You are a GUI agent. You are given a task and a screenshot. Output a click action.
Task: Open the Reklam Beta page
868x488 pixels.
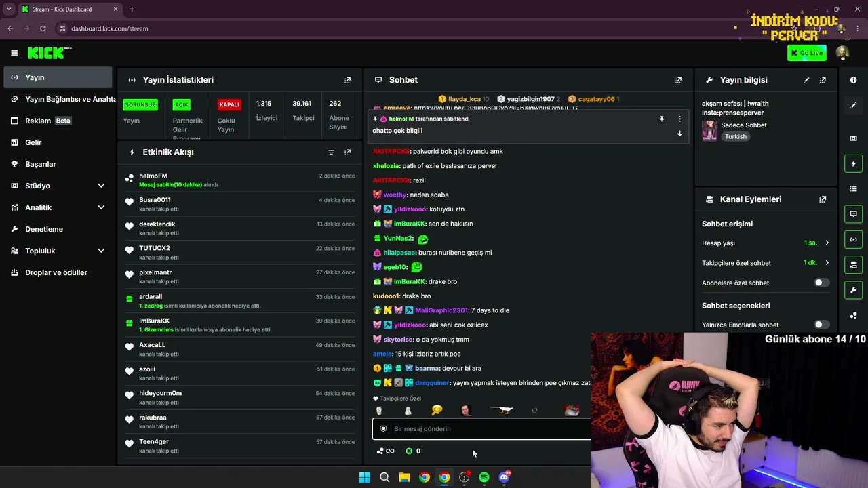pyautogui.click(x=58, y=121)
